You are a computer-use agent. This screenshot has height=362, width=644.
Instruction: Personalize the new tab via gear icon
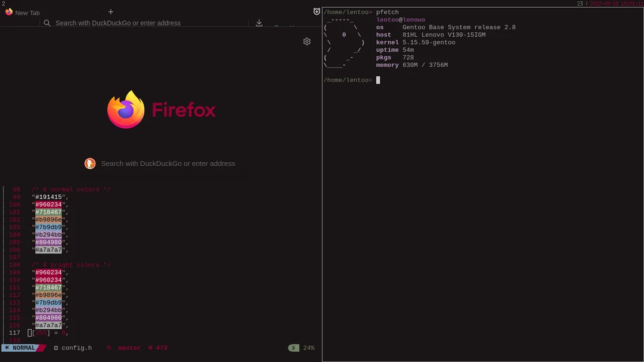click(306, 41)
